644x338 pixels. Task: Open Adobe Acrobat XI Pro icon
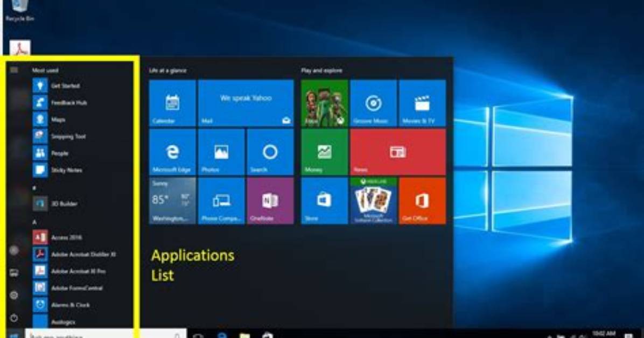[x=40, y=271]
